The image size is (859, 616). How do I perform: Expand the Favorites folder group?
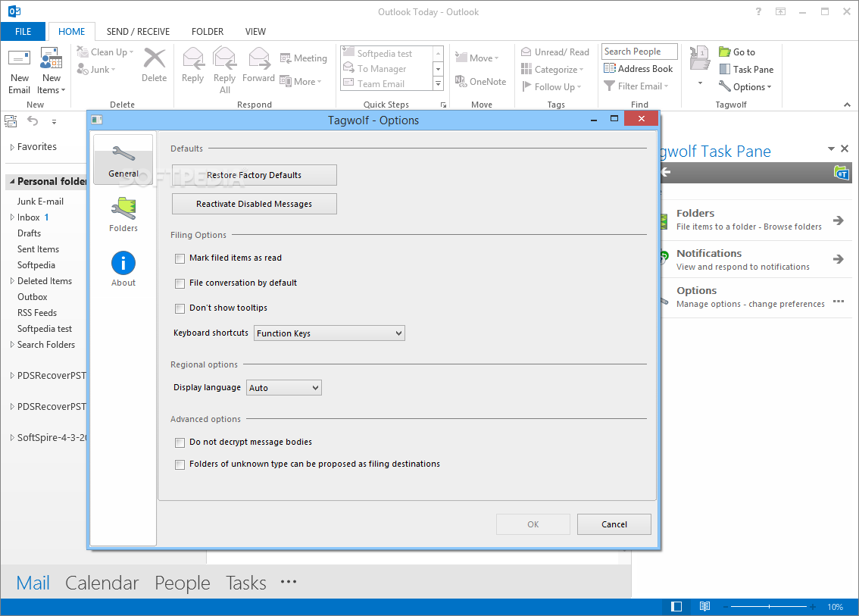(12, 147)
